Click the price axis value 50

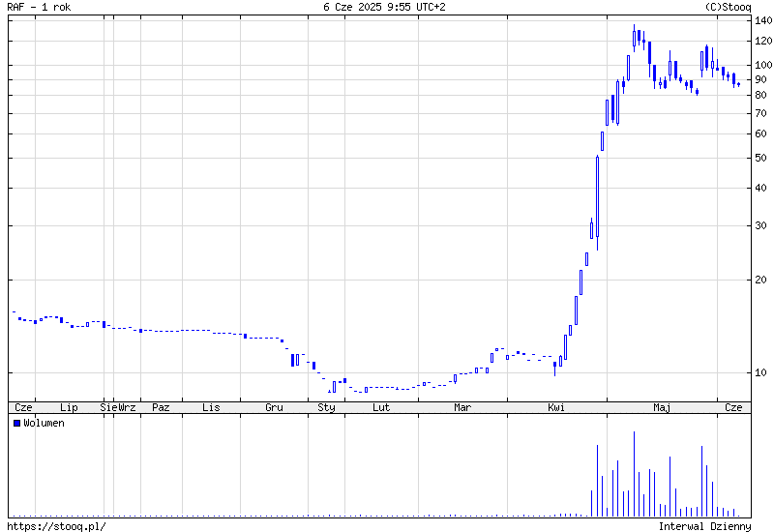[x=760, y=158]
